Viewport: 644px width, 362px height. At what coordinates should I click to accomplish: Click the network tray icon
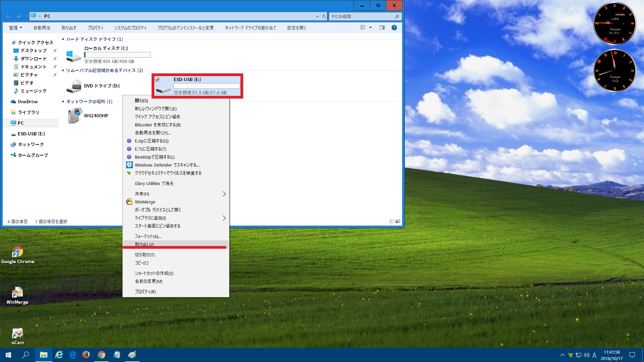[x=579, y=355]
